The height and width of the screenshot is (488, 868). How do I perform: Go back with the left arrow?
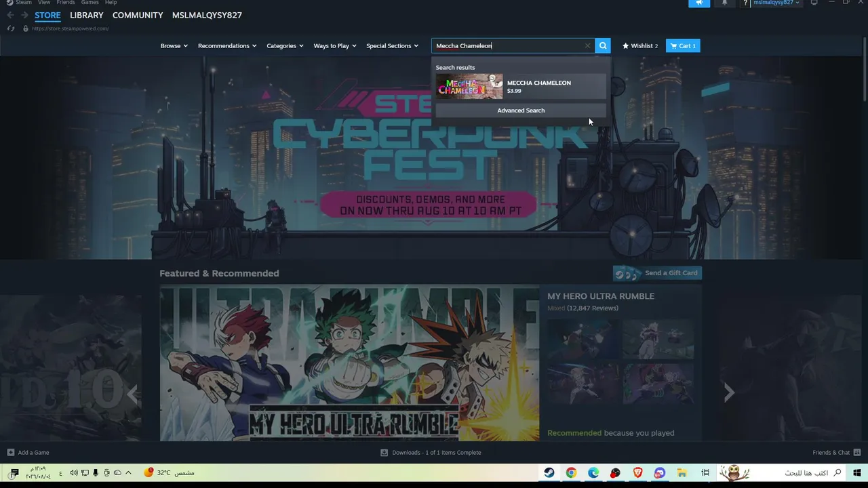coord(10,15)
